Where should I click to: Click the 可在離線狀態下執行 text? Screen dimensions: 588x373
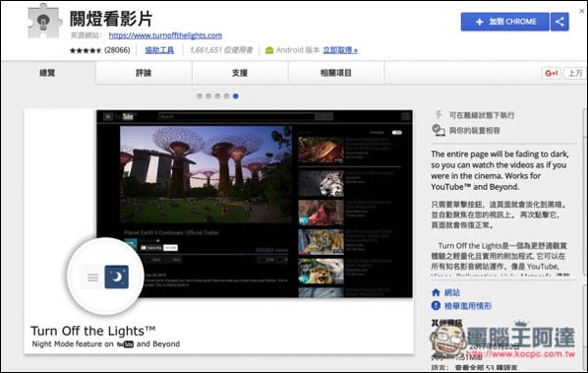[482, 115]
